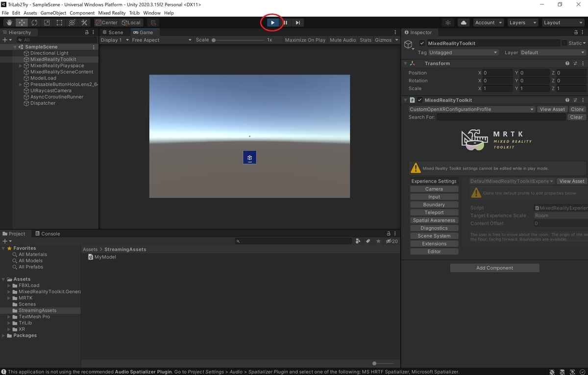
Task: Open the GameObject menu
Action: click(53, 13)
